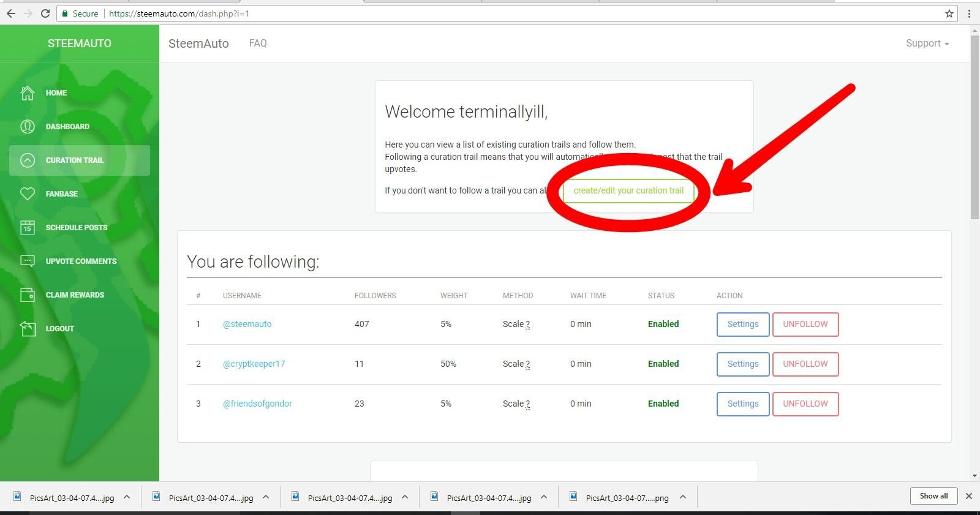Open the @friendsofgondor profile link
The height and width of the screenshot is (515, 980).
tap(257, 404)
